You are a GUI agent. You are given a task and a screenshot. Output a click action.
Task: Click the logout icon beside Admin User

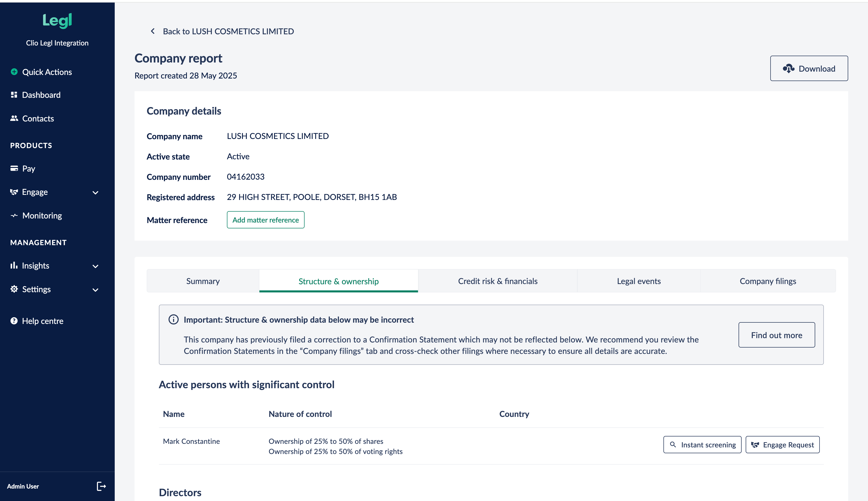pyautogui.click(x=101, y=486)
